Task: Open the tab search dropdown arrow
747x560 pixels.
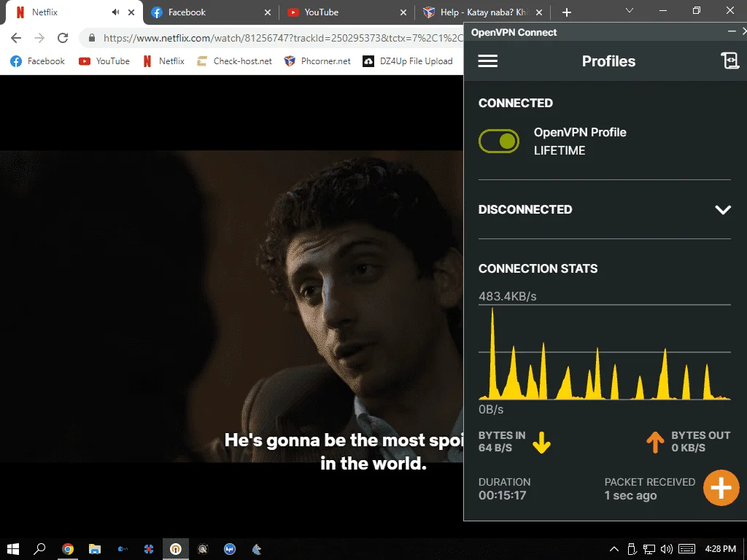Action: tap(630, 10)
